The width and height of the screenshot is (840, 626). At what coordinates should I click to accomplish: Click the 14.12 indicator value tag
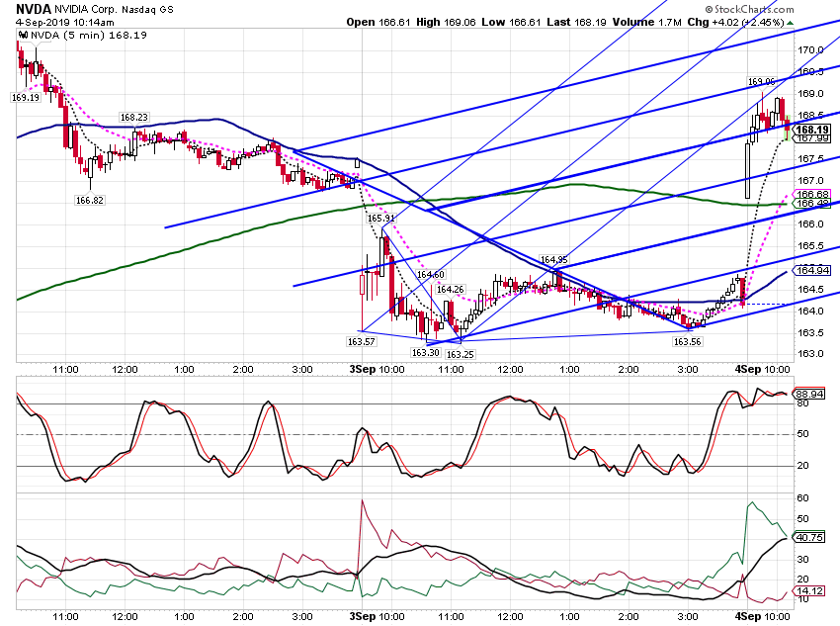[x=809, y=591]
